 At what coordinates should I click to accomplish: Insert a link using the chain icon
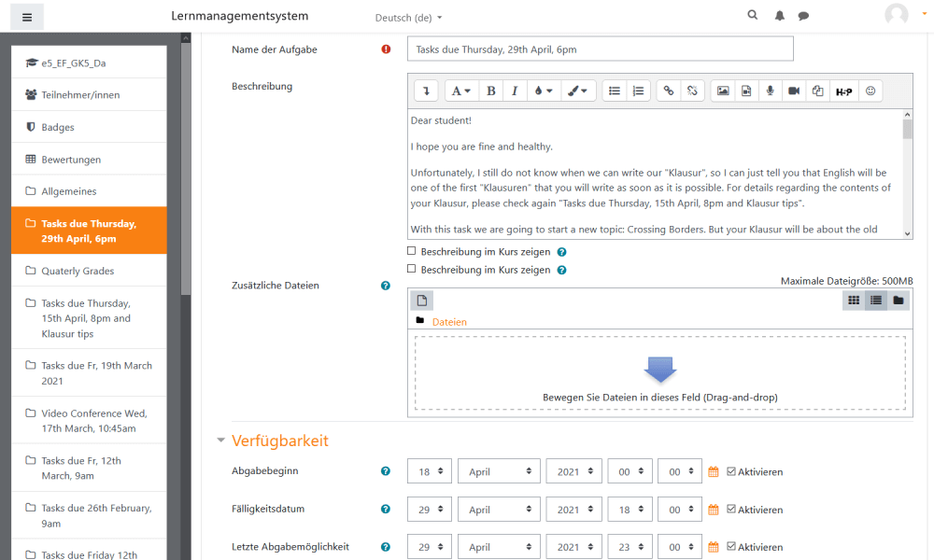668,91
